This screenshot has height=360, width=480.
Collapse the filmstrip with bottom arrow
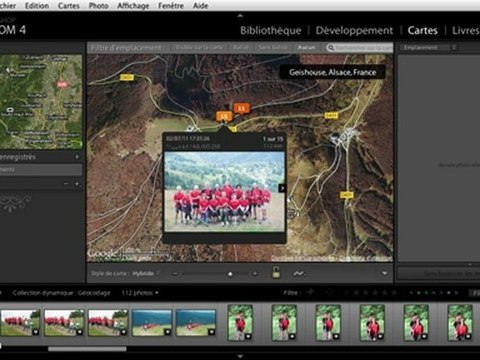click(x=240, y=356)
